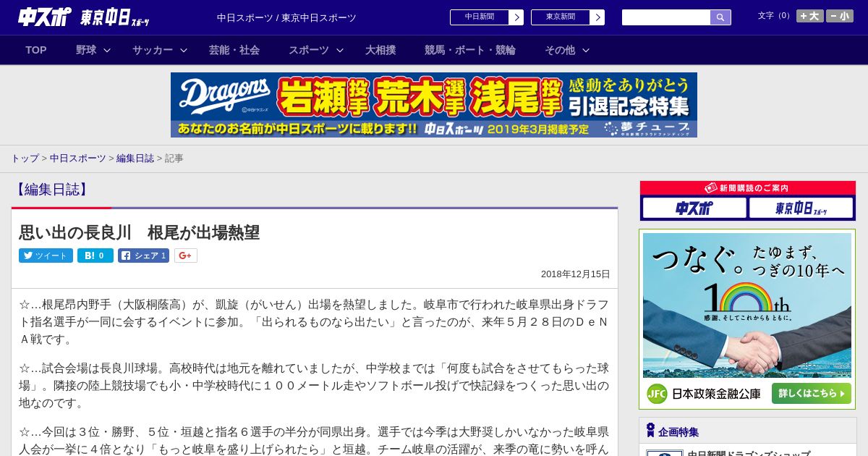
Task: Click the arrow next to 東京新聞
Action: tap(597, 17)
